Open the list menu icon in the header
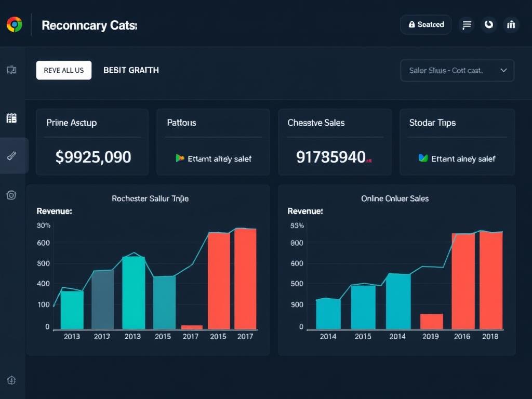Image resolution: width=532 pixels, height=399 pixels. [x=467, y=24]
